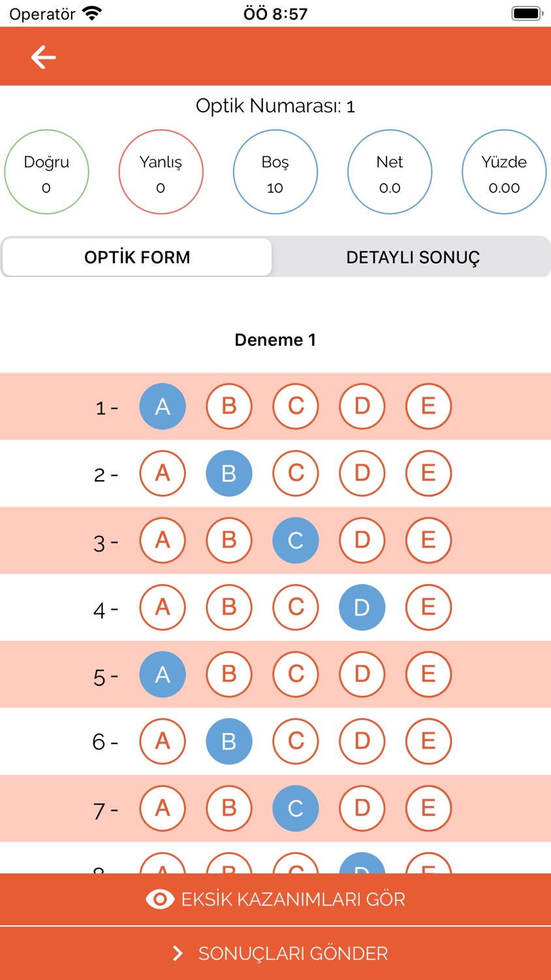The image size is (551, 980).
Task: Go back using the white arrow
Action: coord(43,57)
